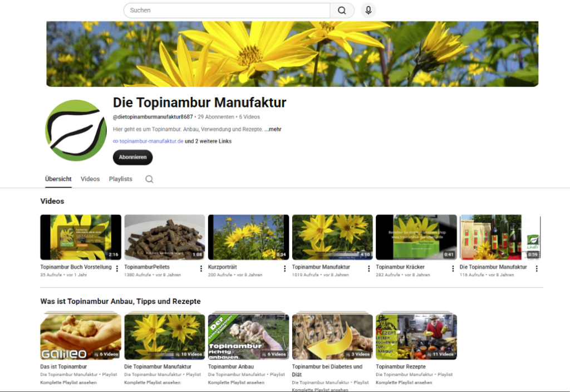The image size is (570, 392).
Task: Click the Kurzporträt video title
Action: click(223, 267)
